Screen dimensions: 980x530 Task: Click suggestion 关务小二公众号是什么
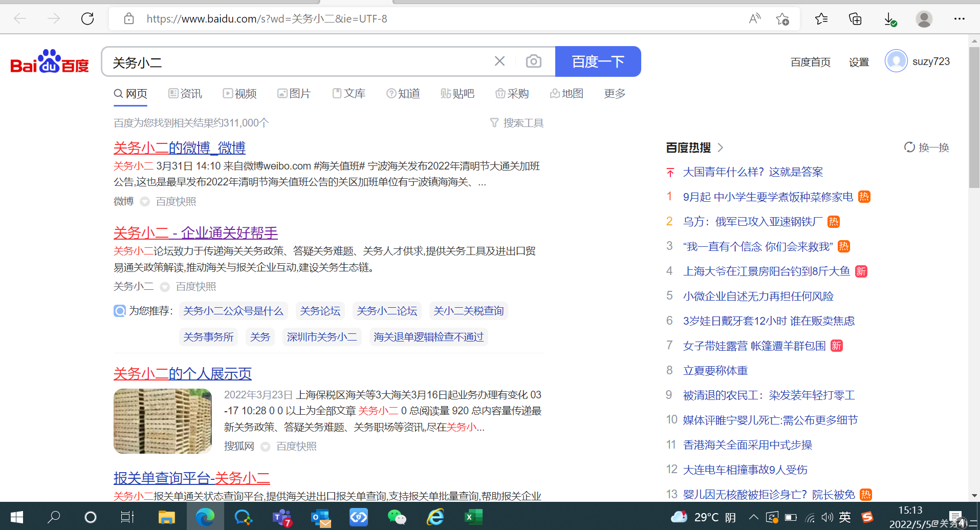point(233,311)
